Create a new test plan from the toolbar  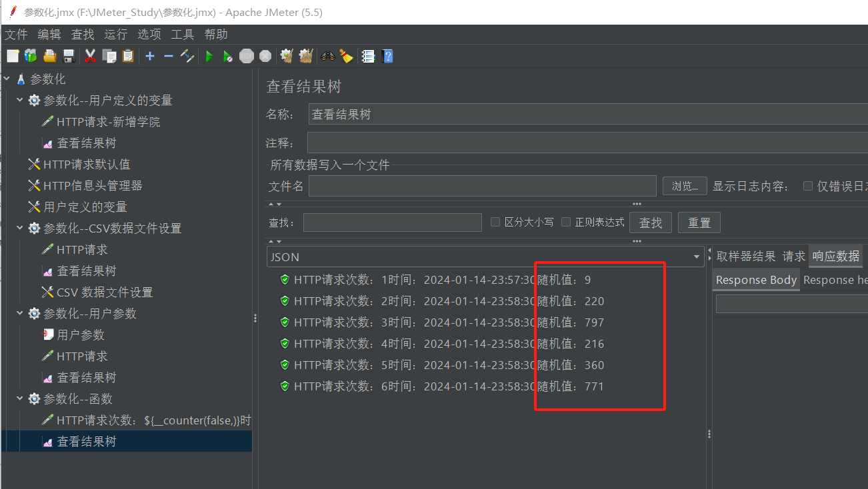click(x=13, y=57)
